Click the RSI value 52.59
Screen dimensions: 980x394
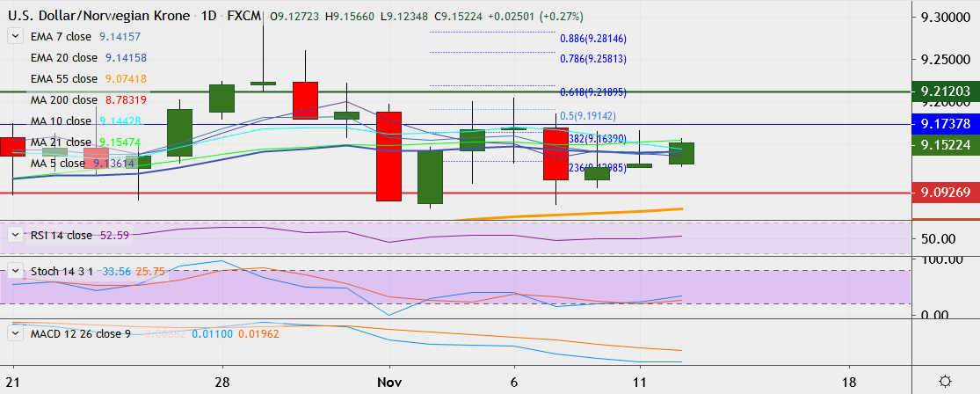coord(114,235)
